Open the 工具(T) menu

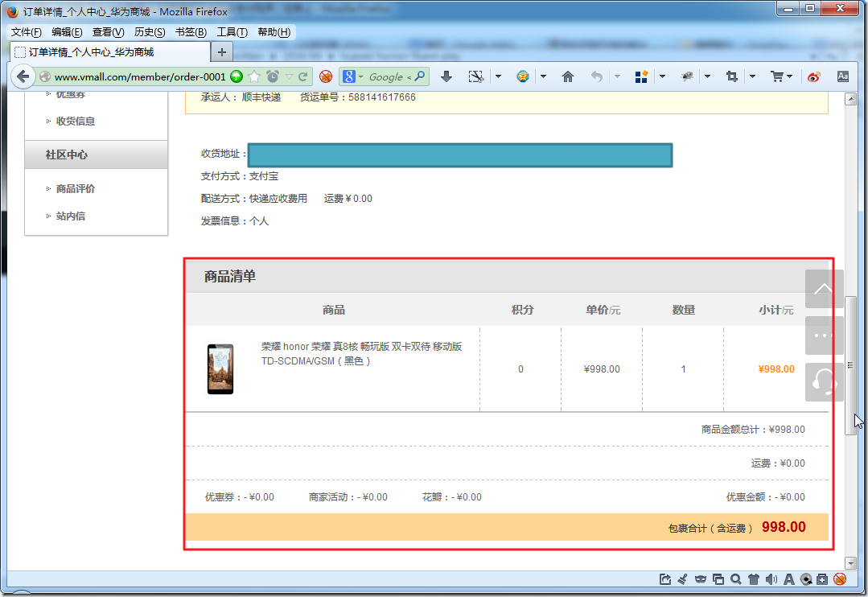(x=232, y=32)
